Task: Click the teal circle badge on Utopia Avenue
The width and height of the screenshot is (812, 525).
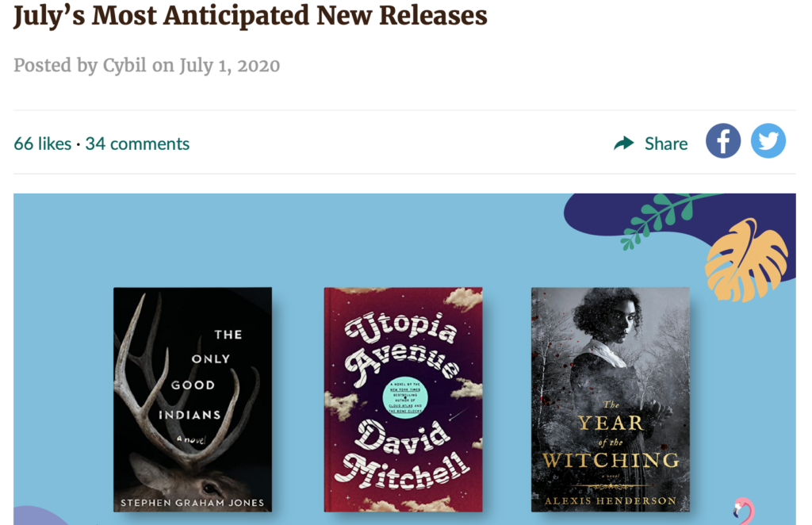Action: (x=405, y=398)
